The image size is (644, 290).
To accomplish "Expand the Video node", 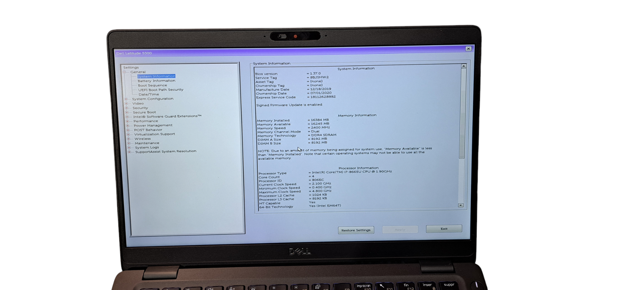I will 126,103.
